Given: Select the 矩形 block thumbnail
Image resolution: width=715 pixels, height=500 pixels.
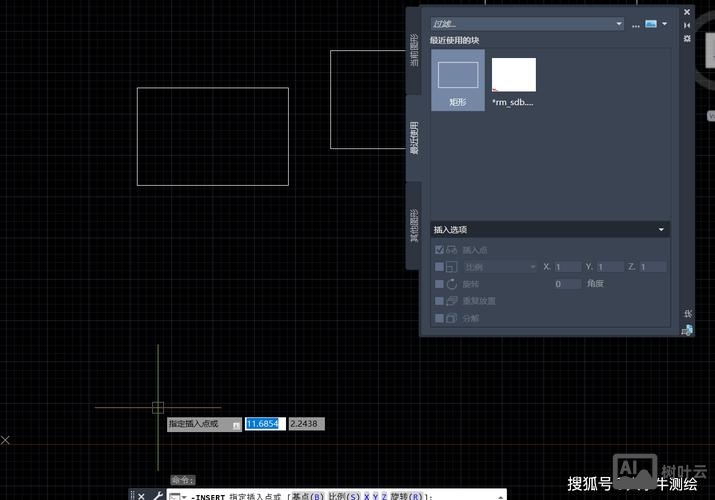Looking at the screenshot, I should coord(458,79).
